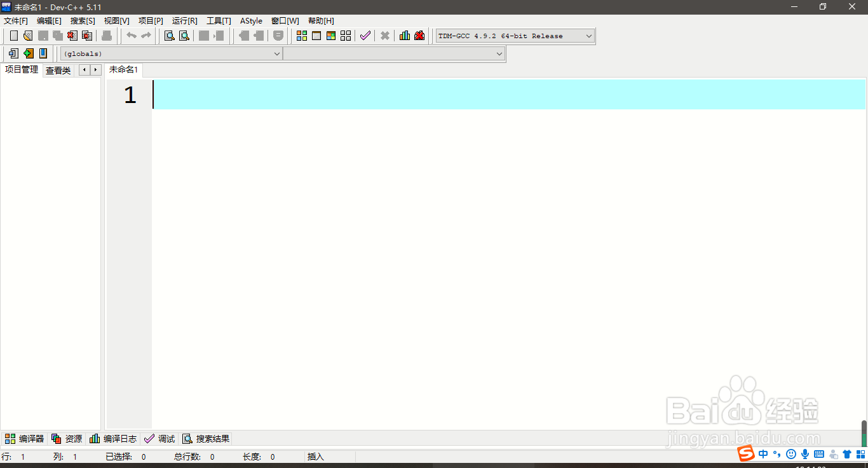Click the blue book icon in second toolbar
Image resolution: width=868 pixels, height=468 pixels.
(43, 53)
